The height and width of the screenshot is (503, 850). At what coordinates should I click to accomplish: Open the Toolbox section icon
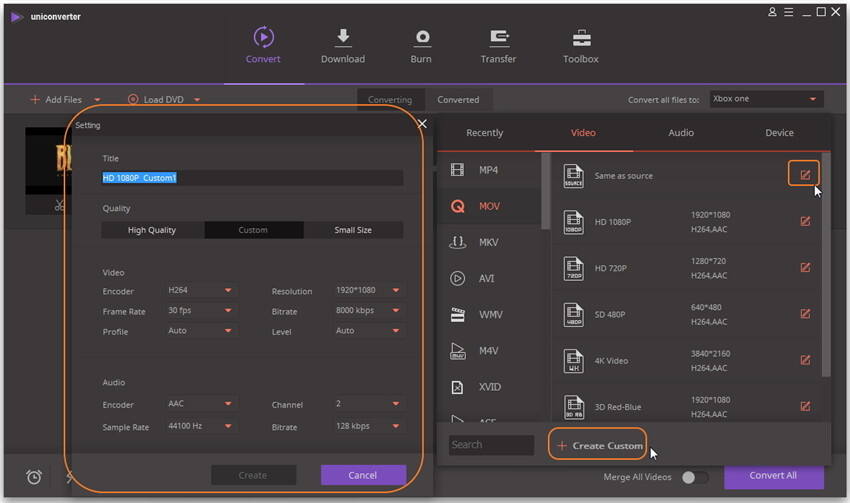pyautogui.click(x=581, y=37)
